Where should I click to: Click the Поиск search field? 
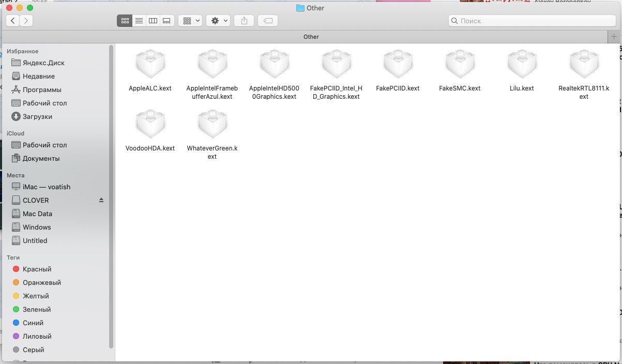(x=532, y=21)
